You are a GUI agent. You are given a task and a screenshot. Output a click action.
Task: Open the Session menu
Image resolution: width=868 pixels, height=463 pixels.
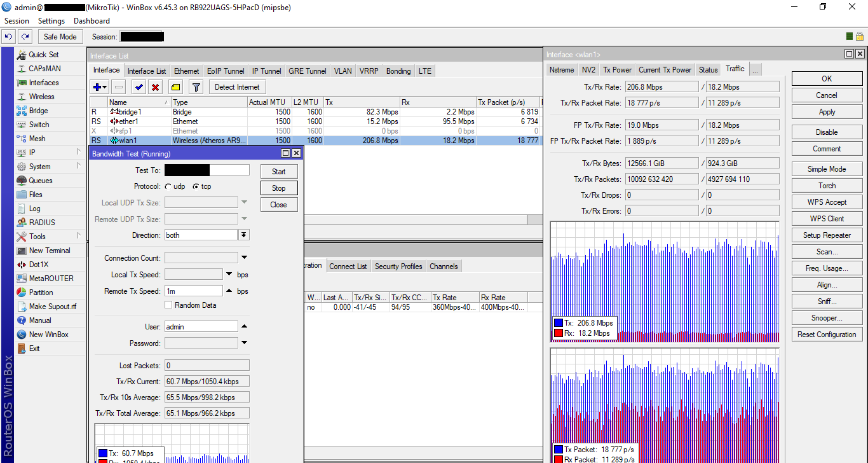click(x=17, y=21)
